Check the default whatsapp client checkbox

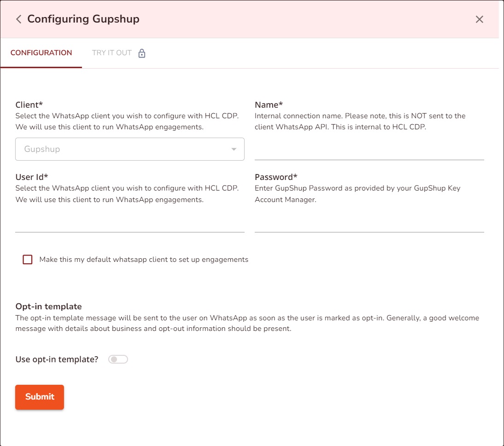pyautogui.click(x=28, y=260)
